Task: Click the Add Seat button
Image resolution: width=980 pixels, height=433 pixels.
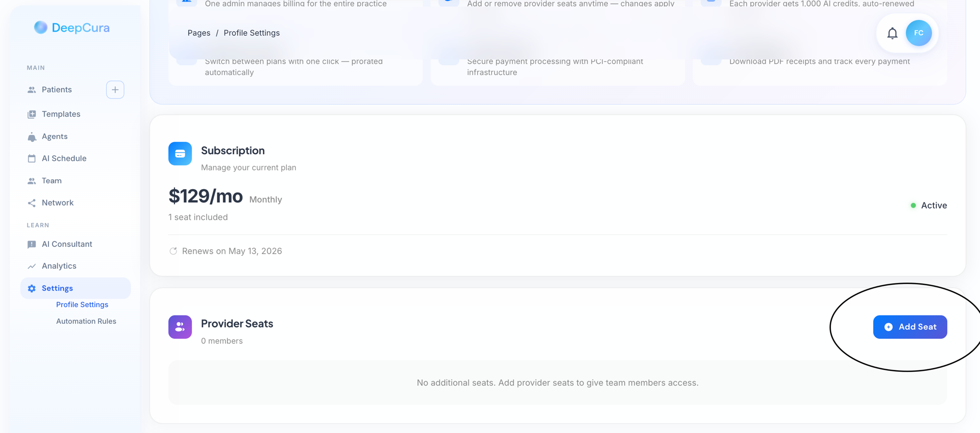Action: click(x=910, y=327)
